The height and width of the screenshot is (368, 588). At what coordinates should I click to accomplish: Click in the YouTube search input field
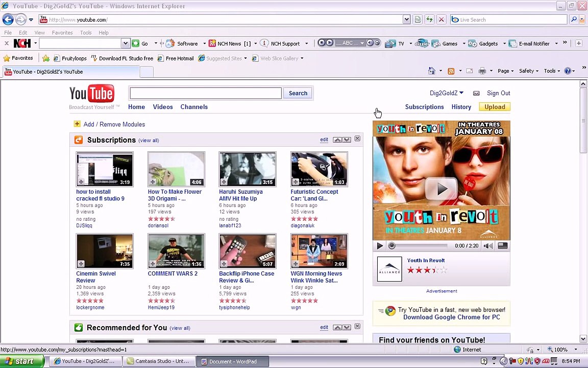coord(206,93)
